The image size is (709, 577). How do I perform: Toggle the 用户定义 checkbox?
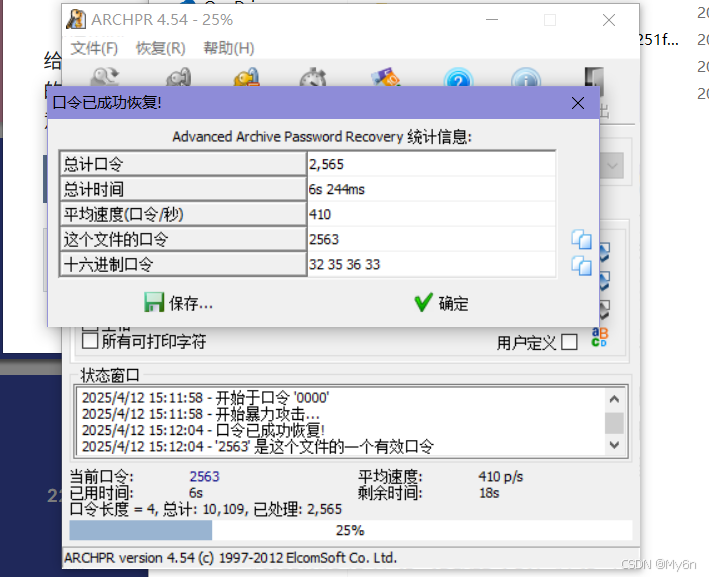(569, 342)
